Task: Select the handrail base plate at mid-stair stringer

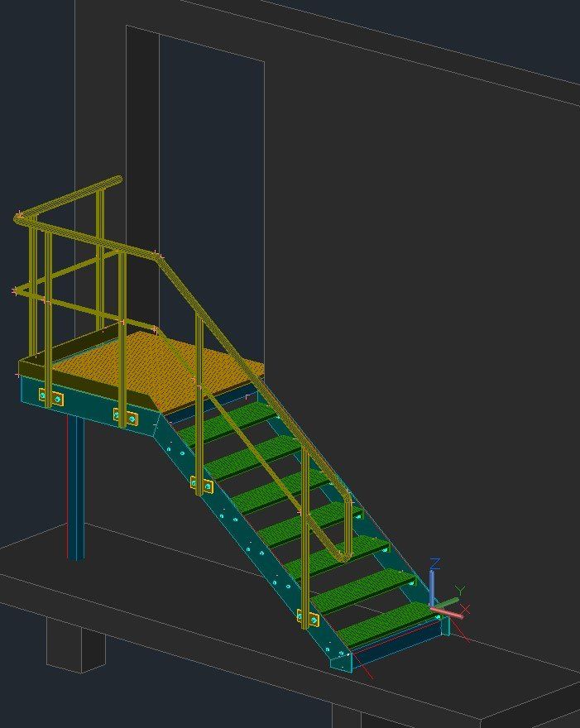Action: tap(202, 485)
